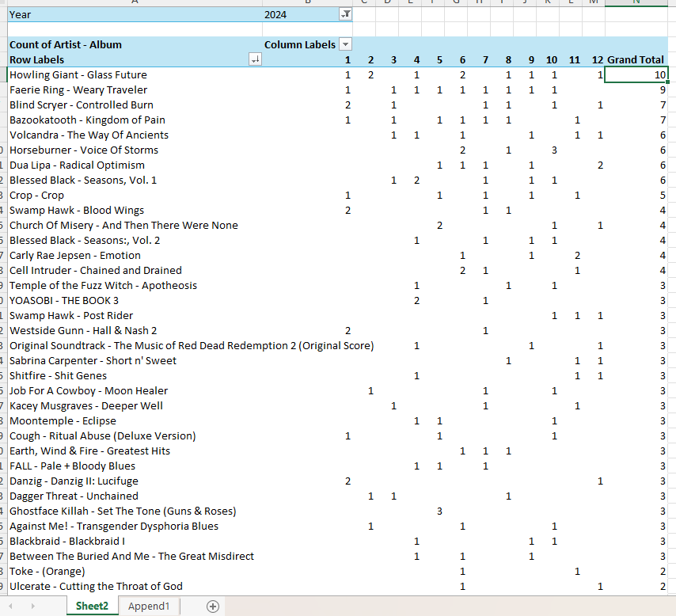The width and height of the screenshot is (676, 616).
Task: Click the previous sheet navigation arrow
Action: coord(10,606)
